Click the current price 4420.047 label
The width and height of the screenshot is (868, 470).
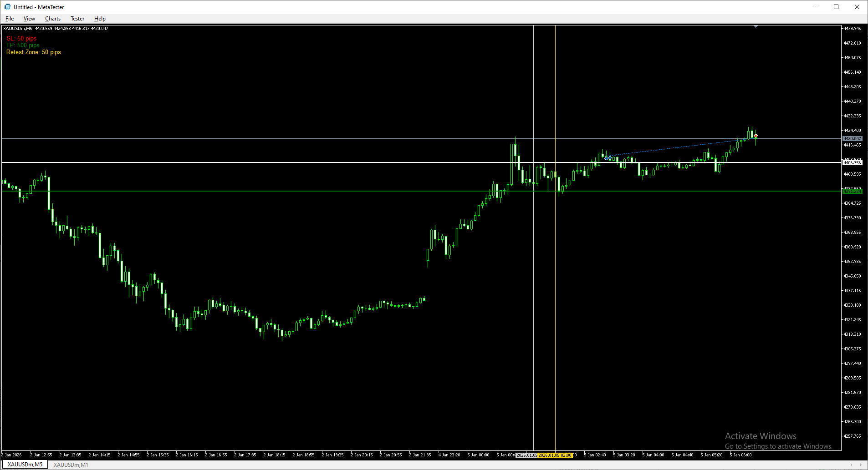pyautogui.click(x=852, y=138)
